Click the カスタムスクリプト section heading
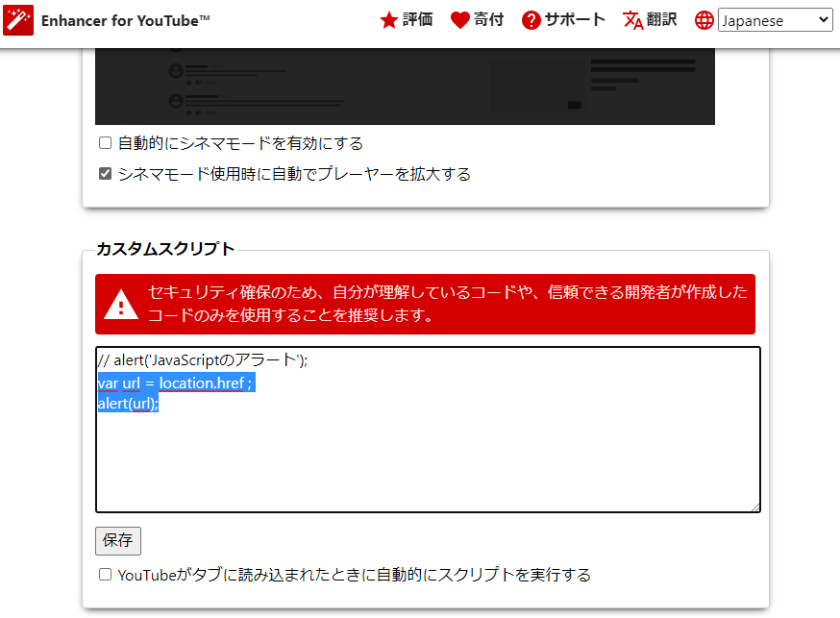 (x=165, y=249)
